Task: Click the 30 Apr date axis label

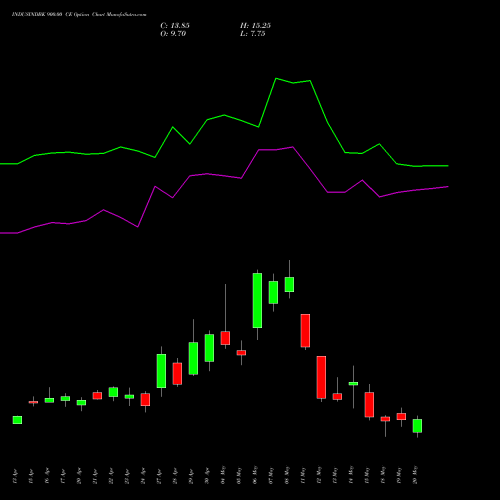Action: tap(207, 476)
